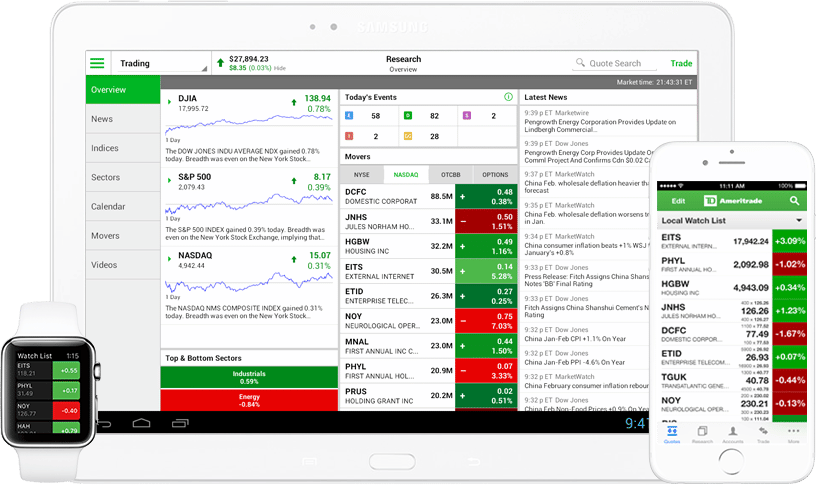Tap the EITS +3.09% change box on phone
This screenshot has height=485, width=817.
pyautogui.click(x=789, y=241)
